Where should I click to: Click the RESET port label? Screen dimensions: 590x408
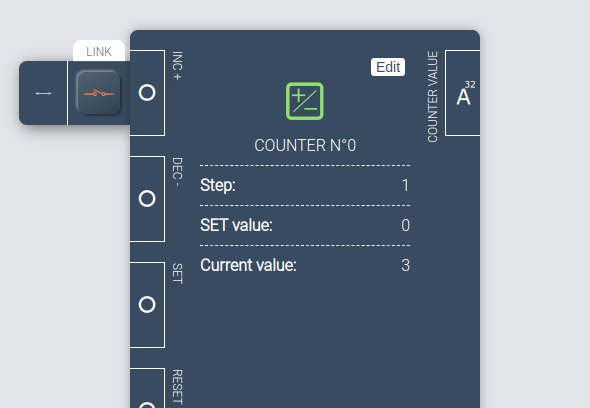coord(177,387)
